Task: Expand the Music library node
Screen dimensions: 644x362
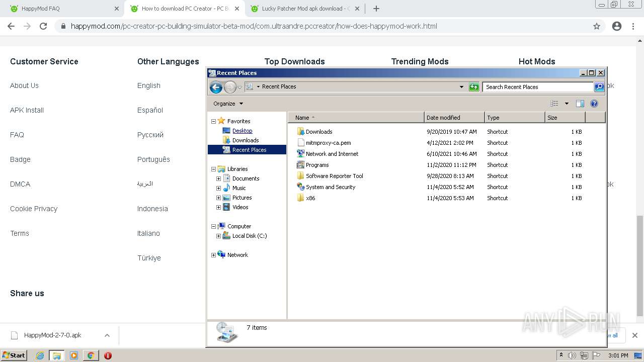Action: [218, 188]
